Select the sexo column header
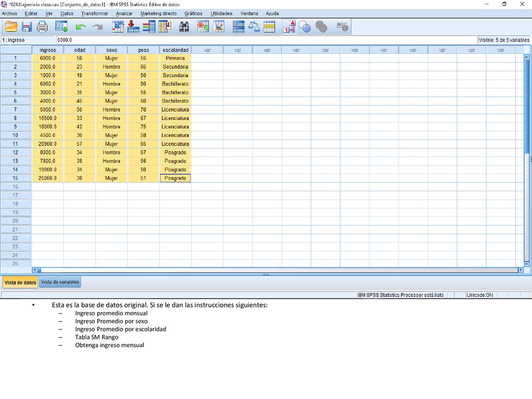The width and height of the screenshot is (532, 399). (x=112, y=50)
